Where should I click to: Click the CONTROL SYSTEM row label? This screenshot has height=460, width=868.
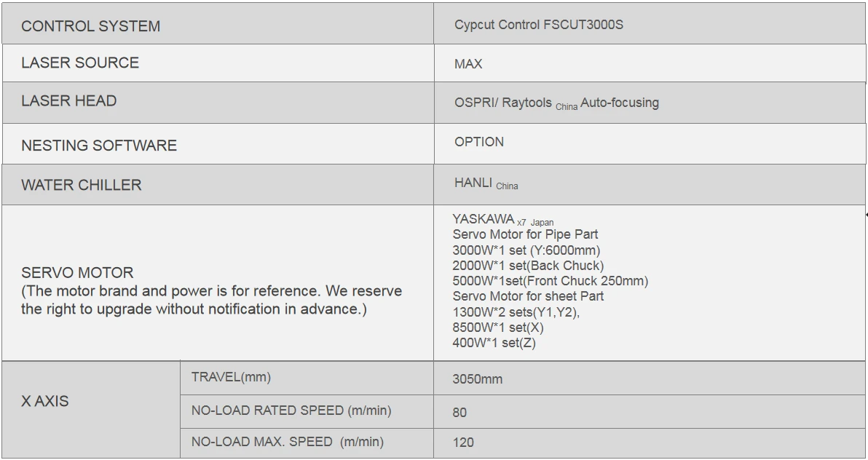91,26
